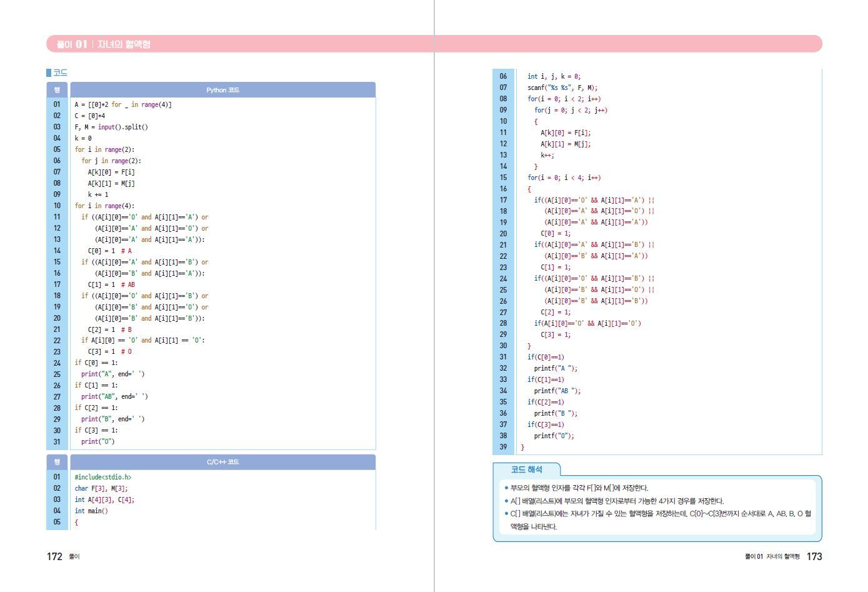Select the C line 'int A[4][3], C[4];'

point(104,499)
